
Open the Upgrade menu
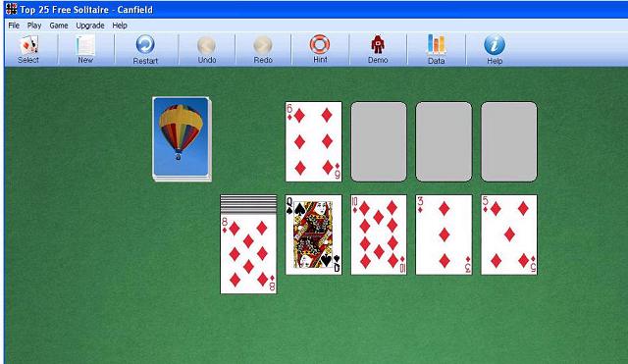[x=90, y=26]
